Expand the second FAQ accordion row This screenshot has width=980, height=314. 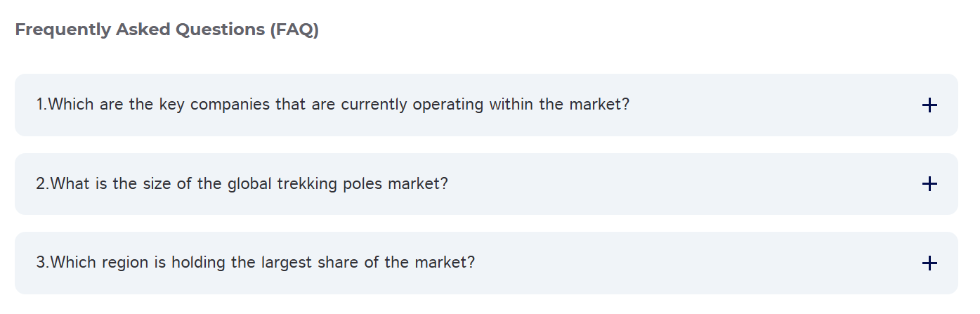(x=485, y=184)
